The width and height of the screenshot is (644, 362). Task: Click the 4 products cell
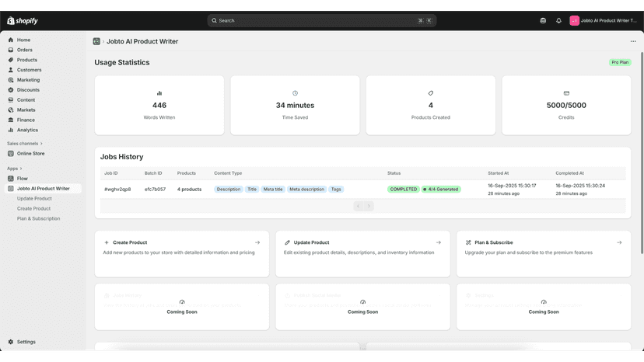189,190
